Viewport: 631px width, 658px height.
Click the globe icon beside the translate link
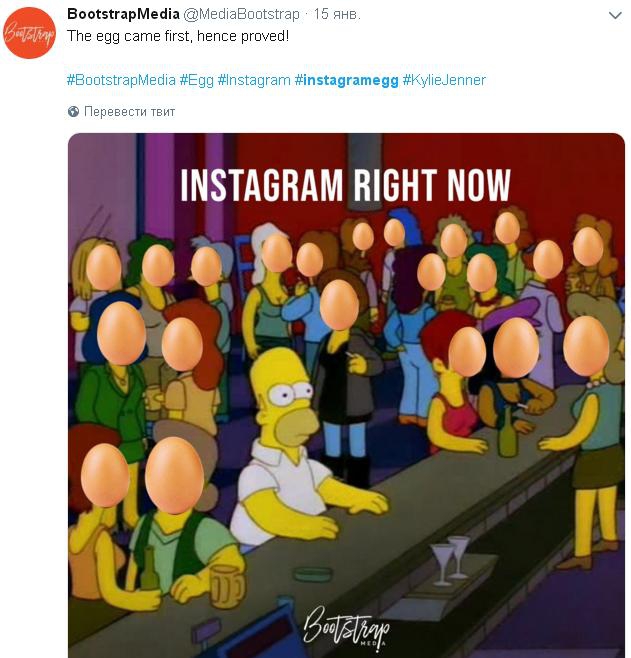coord(73,112)
